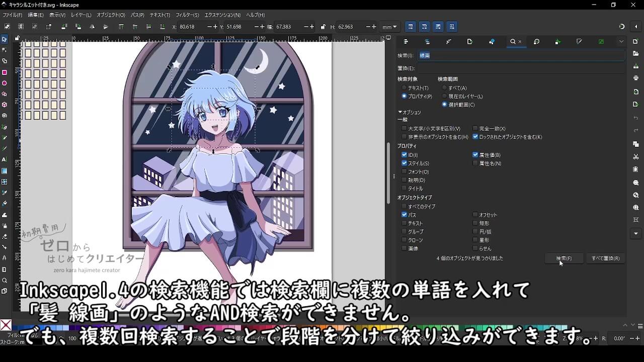Select the Selector arrow tool
Viewport: 644px width, 362px height.
tap(5, 39)
